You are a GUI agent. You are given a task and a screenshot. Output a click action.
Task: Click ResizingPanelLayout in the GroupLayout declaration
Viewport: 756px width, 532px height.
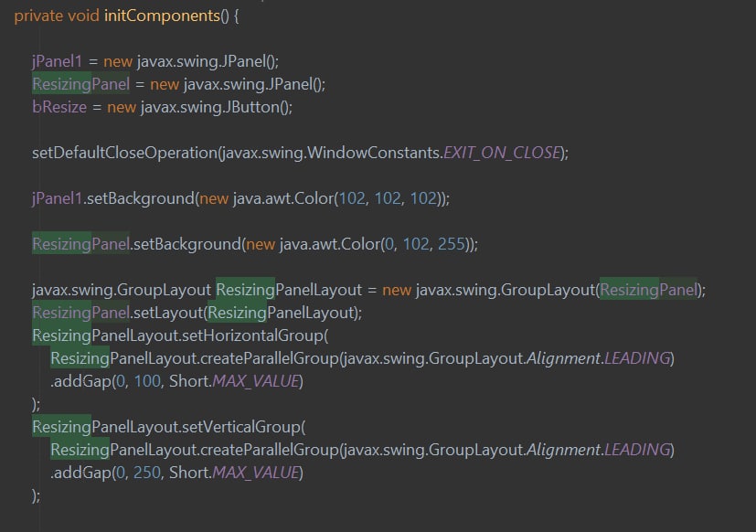coord(289,290)
